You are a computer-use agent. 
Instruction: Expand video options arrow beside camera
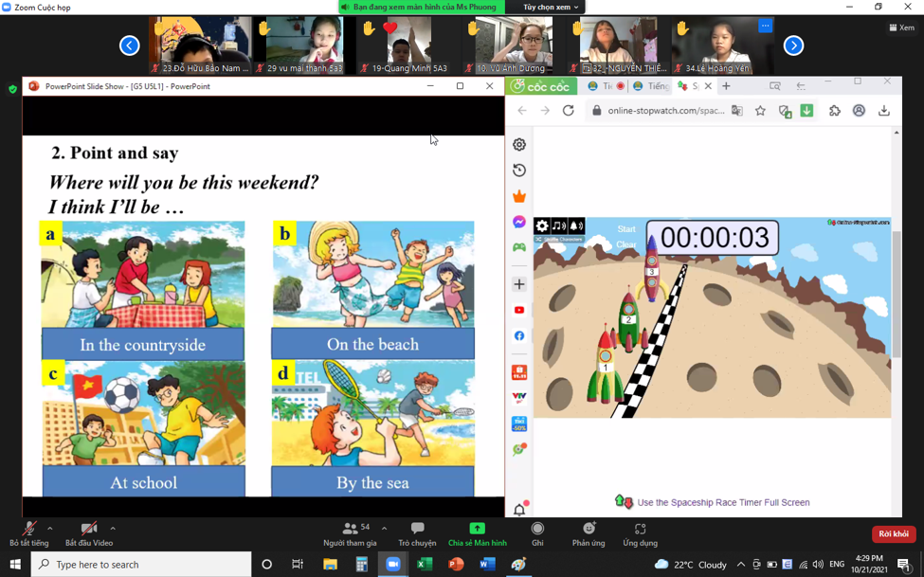113,529
